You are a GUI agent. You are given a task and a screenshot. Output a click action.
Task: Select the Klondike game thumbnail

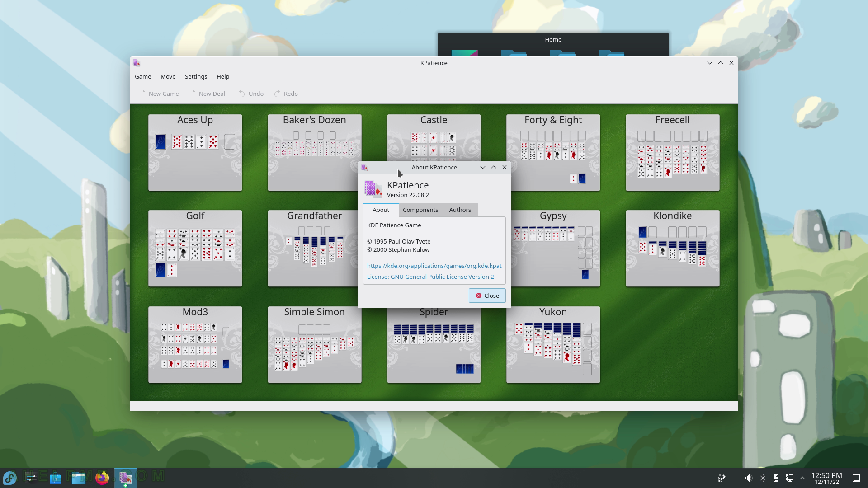point(673,249)
